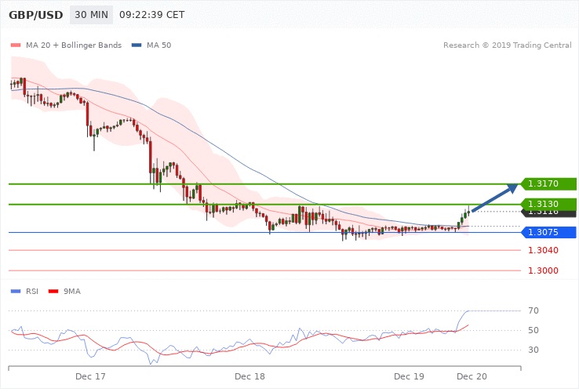Select the green 1.3170 resistance price tag

coord(549,184)
